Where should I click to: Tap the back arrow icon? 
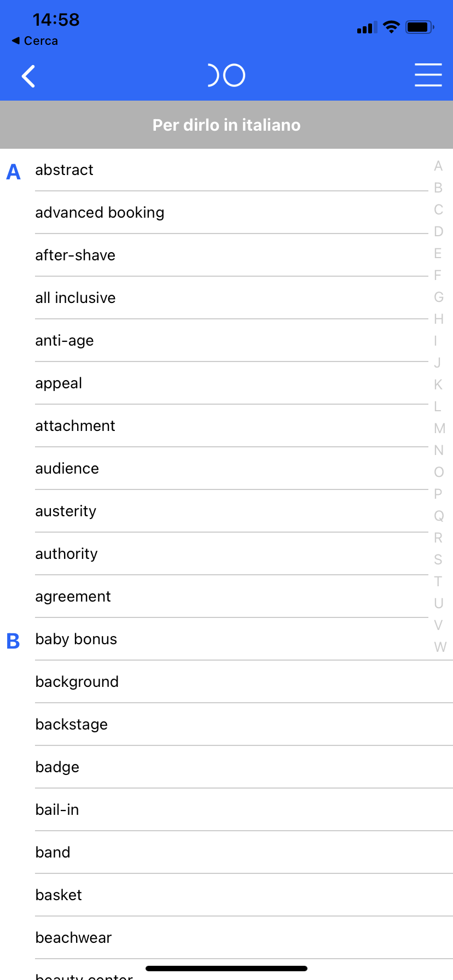tap(28, 76)
